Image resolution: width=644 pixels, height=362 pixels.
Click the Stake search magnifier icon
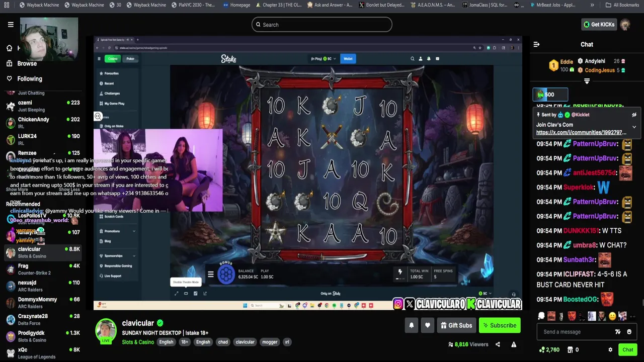click(x=412, y=59)
